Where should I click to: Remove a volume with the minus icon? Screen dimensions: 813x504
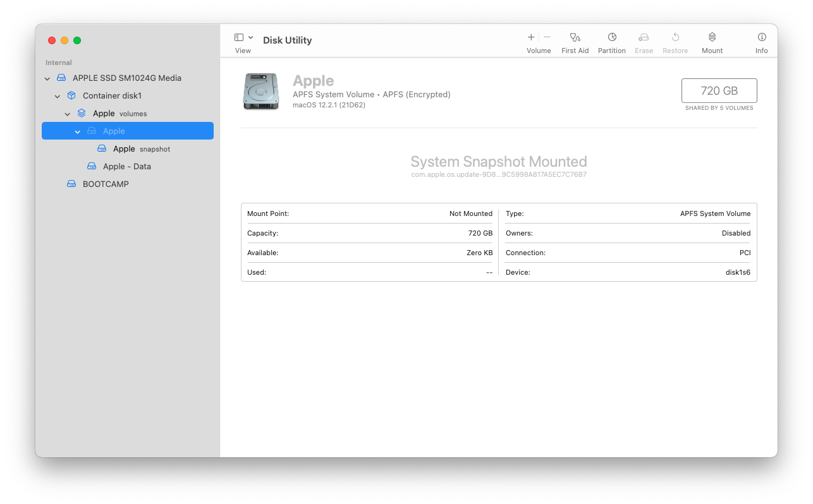tap(547, 37)
